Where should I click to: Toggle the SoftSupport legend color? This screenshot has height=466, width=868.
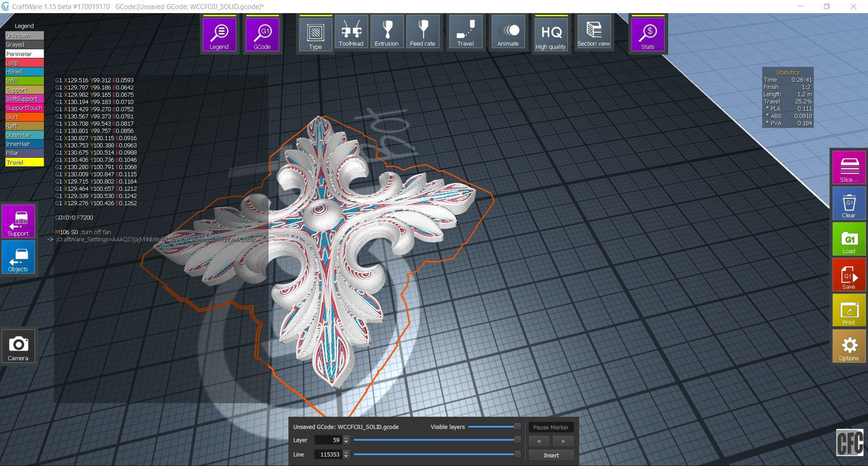pos(24,99)
